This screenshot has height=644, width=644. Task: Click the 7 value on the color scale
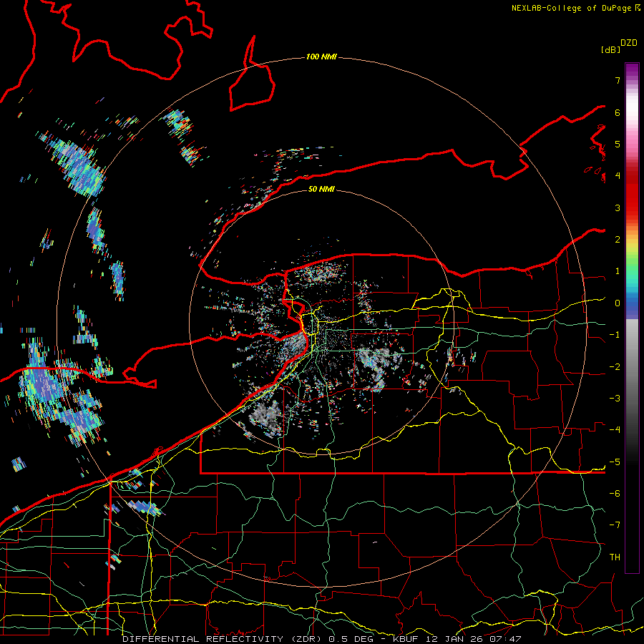(618, 80)
